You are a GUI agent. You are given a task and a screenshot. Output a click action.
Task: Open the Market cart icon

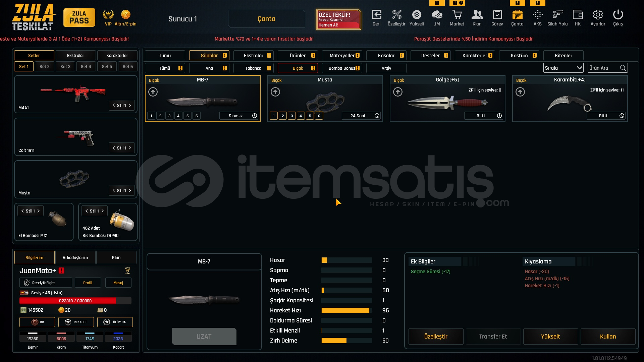pyautogui.click(x=457, y=15)
